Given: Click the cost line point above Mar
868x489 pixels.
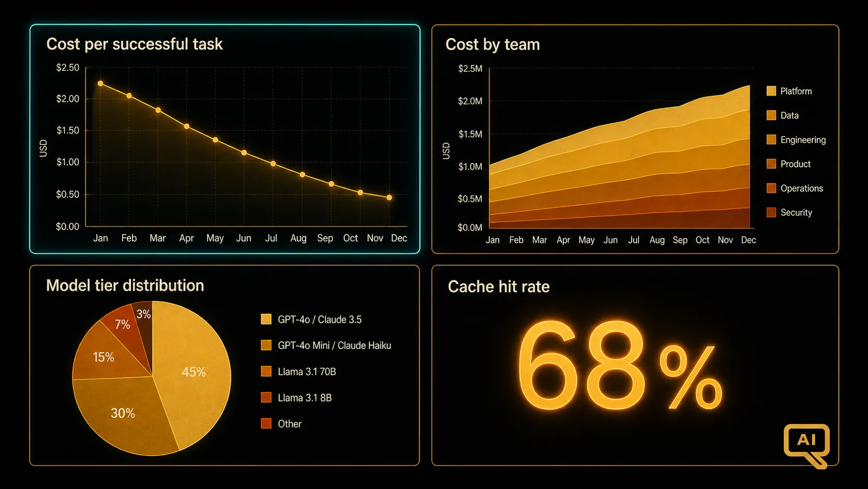Looking at the screenshot, I should 158,110.
